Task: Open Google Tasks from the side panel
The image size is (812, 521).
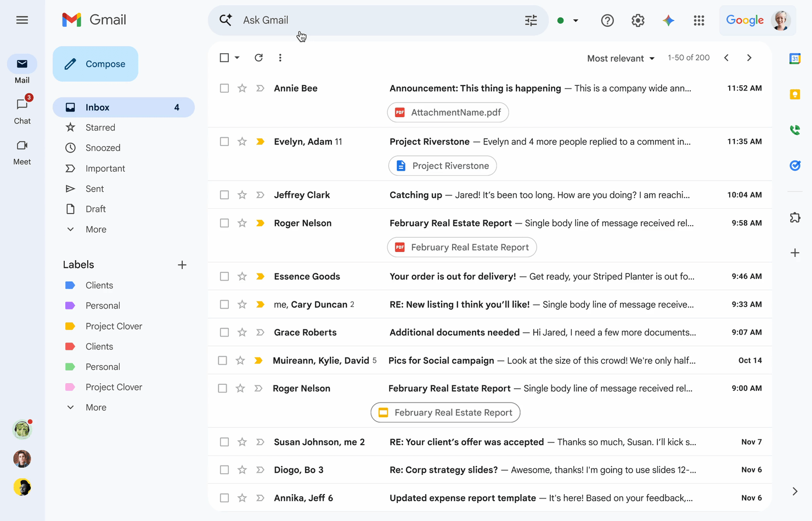Action: click(794, 165)
